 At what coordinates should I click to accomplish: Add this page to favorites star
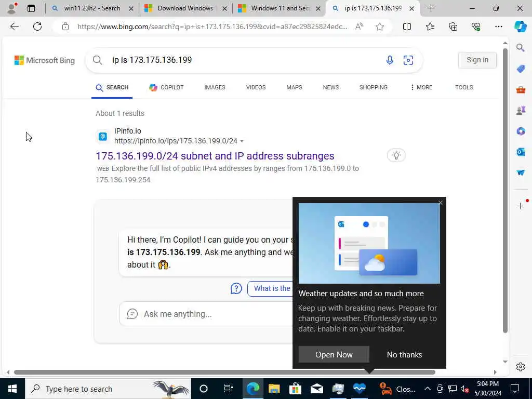pos(380,26)
